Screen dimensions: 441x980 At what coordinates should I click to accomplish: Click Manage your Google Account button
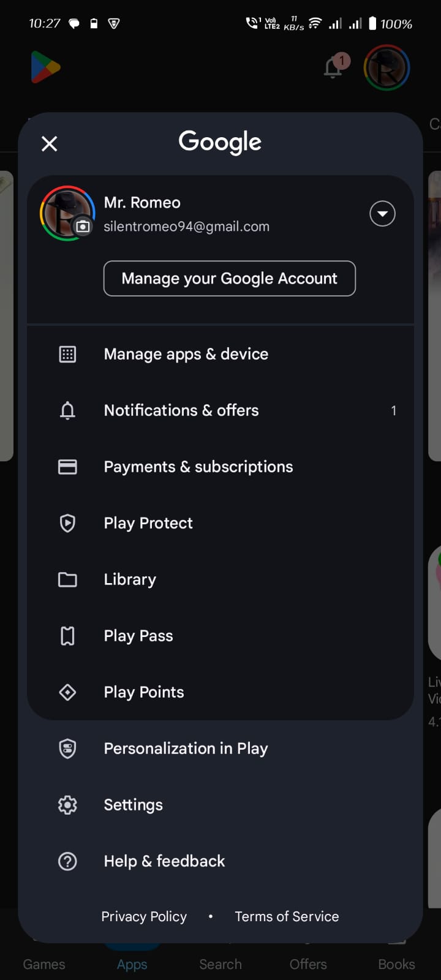click(x=230, y=279)
